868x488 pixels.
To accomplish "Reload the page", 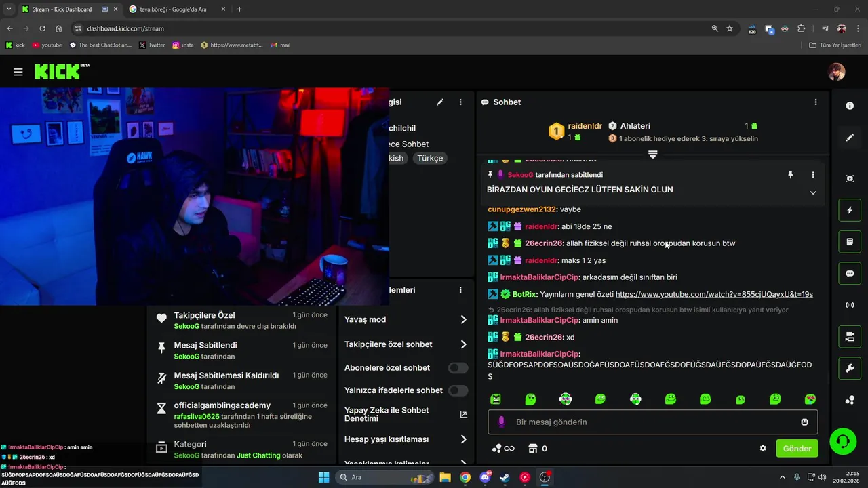I will [42, 28].
